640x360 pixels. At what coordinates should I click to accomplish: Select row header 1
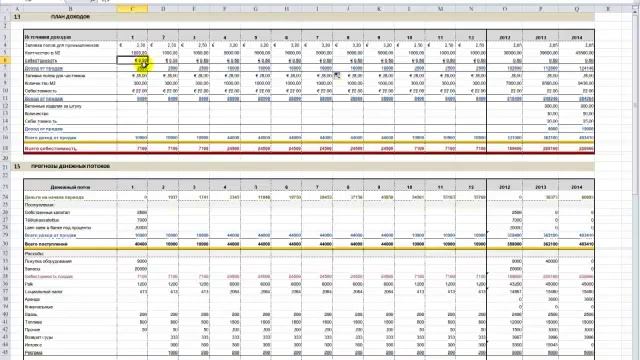tap(5, 17)
